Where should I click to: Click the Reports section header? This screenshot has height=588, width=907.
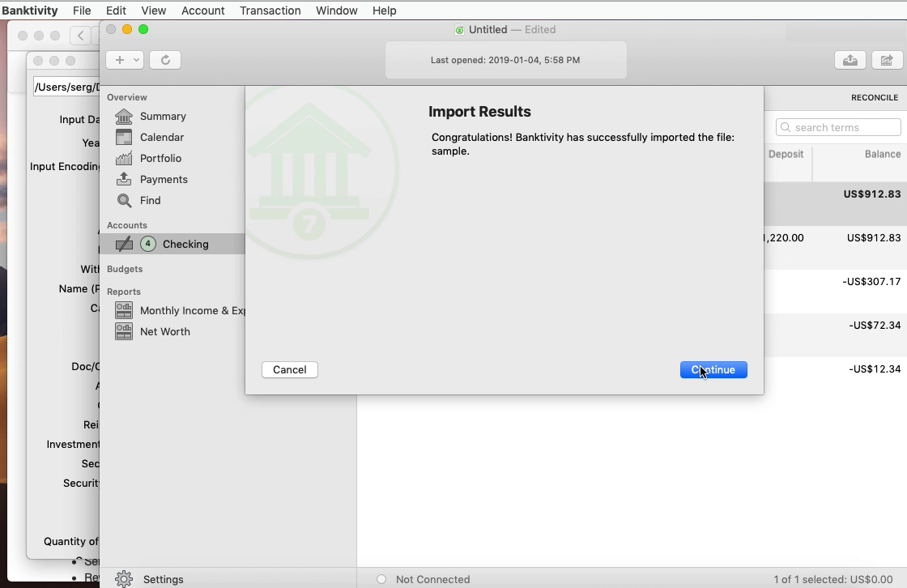point(124,292)
